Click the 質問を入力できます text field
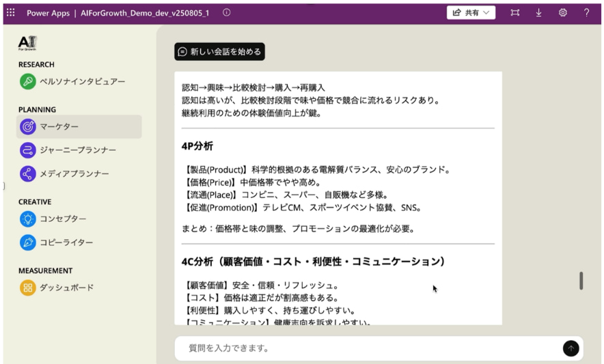 pos(369,348)
